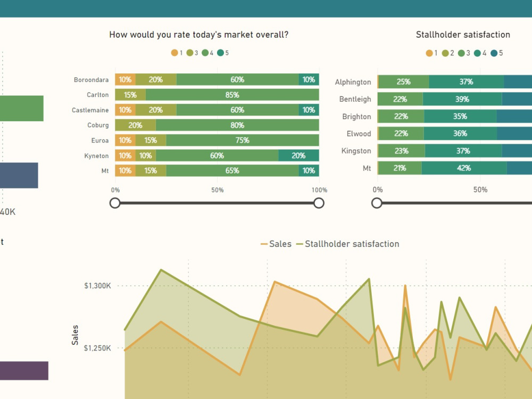This screenshot has width=532, height=399.
Task: Select Boroondara's 60% bar segment
Action: click(237, 79)
